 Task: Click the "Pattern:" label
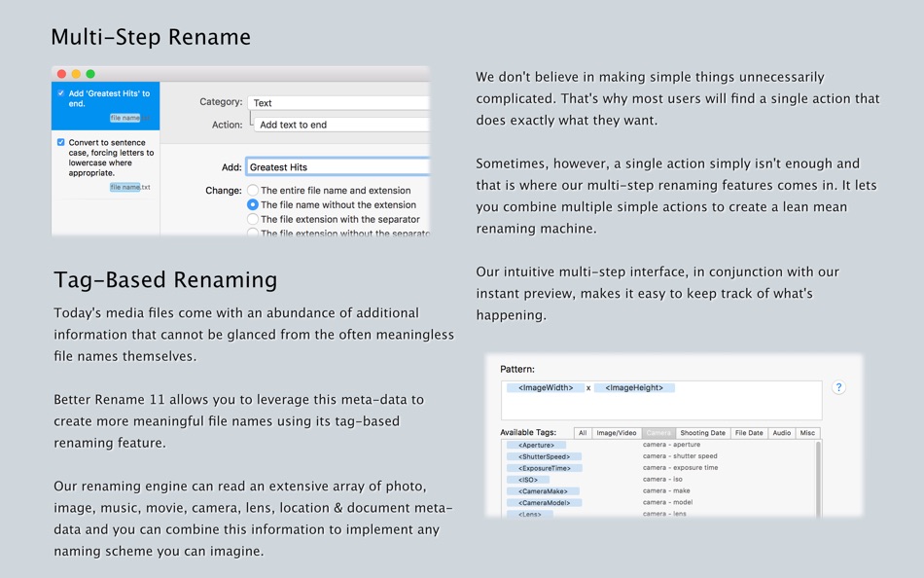(x=517, y=369)
